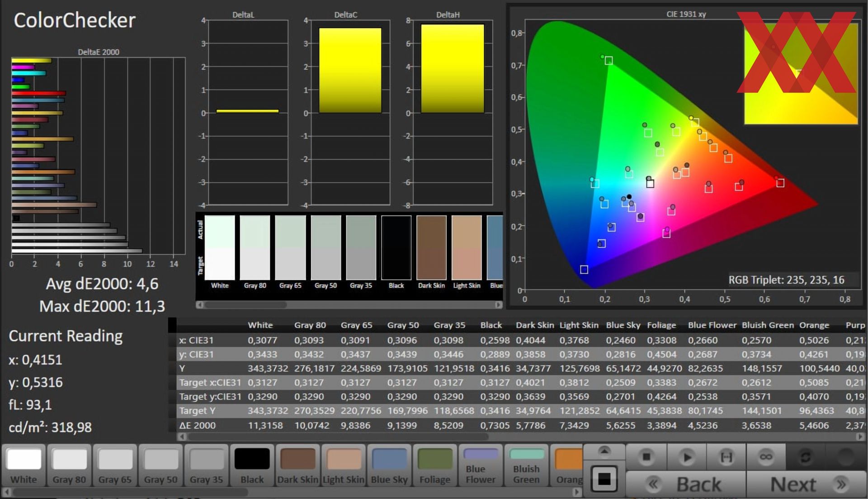Click White Y value 343,3732 in Y row
868x499 pixels.
coord(268,368)
